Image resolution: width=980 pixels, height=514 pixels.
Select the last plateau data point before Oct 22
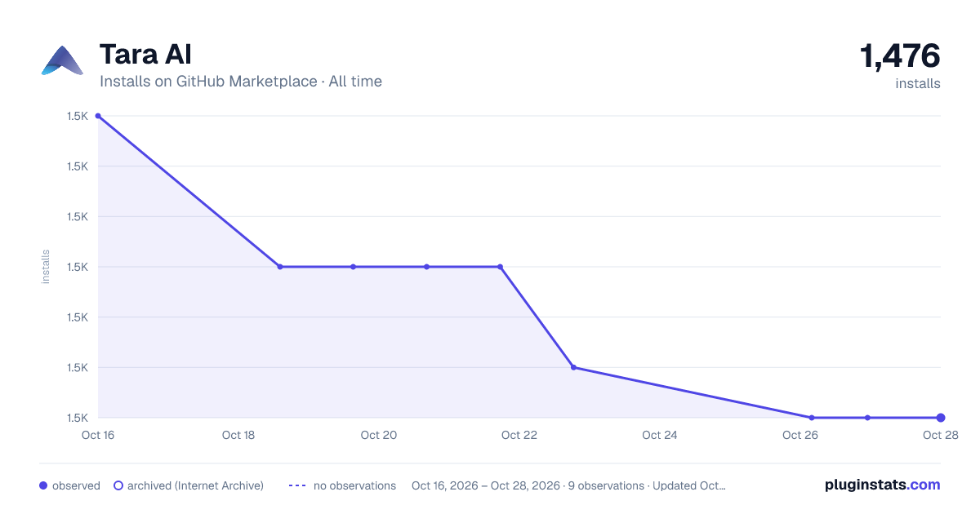click(500, 267)
